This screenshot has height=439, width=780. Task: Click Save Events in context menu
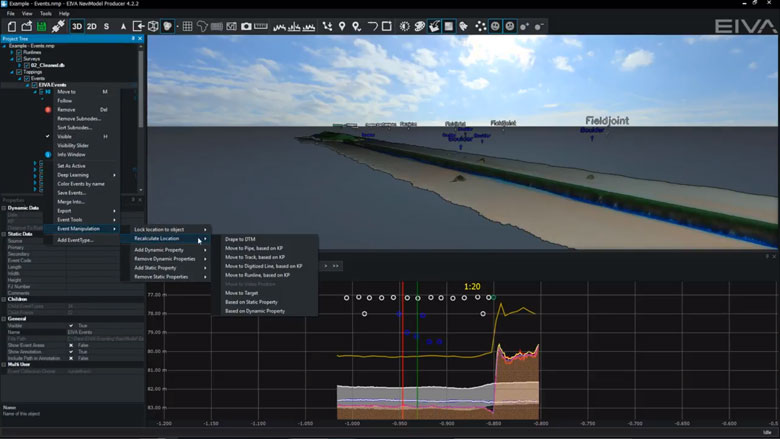[71, 193]
